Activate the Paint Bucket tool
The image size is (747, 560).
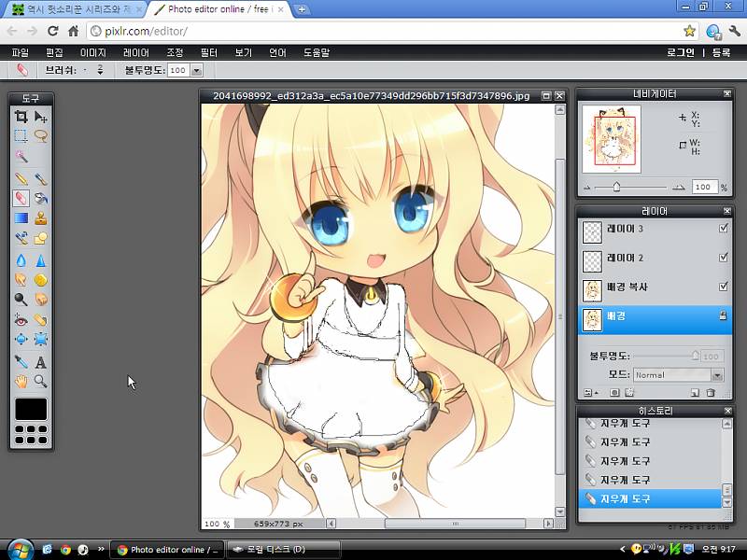coord(41,199)
